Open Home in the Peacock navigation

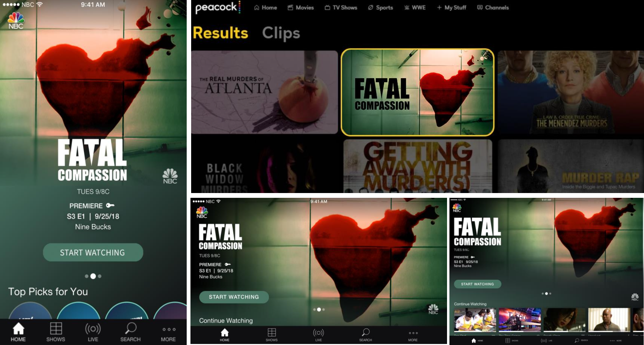tap(265, 8)
